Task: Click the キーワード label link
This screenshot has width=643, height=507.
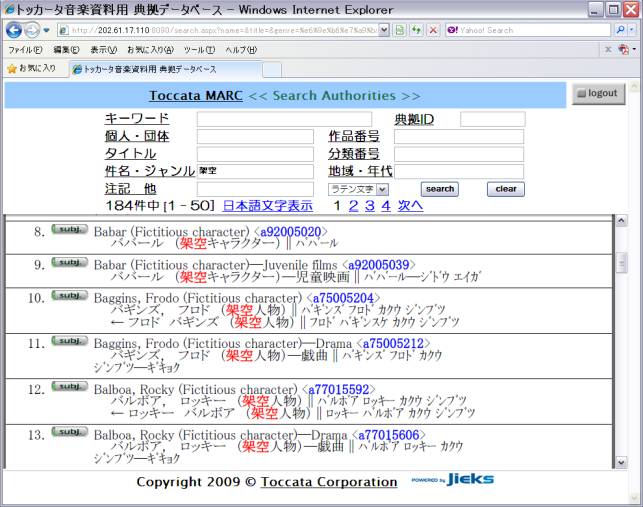Action: point(137,119)
